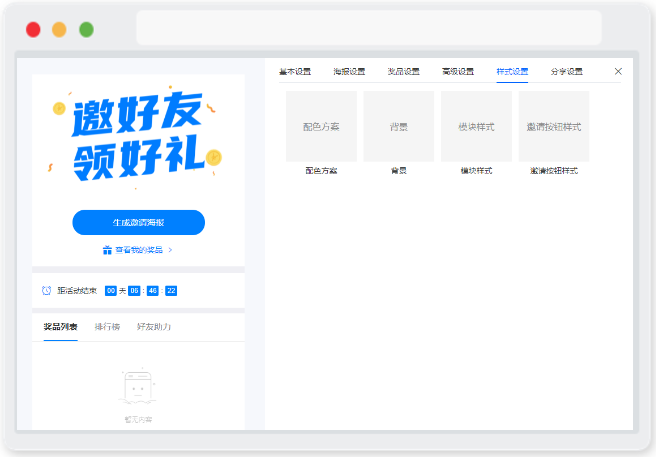The height and width of the screenshot is (457, 656).
Task: Click the red window control dot
Action: click(x=33, y=30)
